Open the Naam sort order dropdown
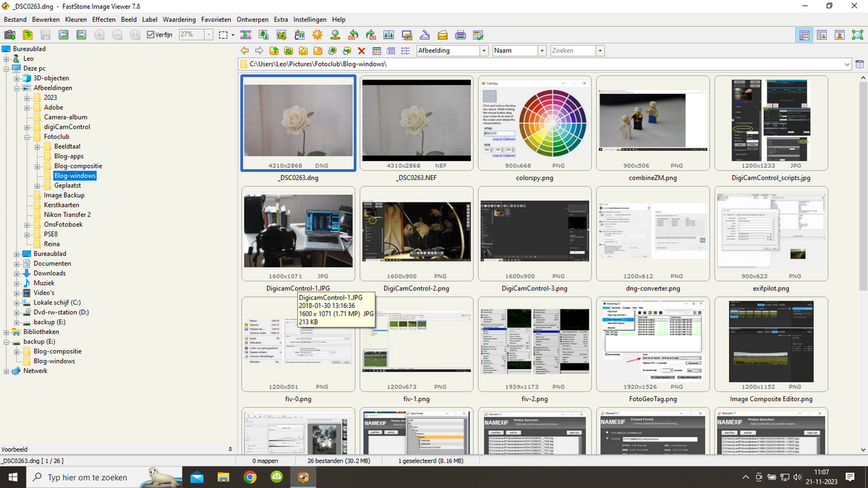This screenshot has width=868, height=488. tap(541, 51)
